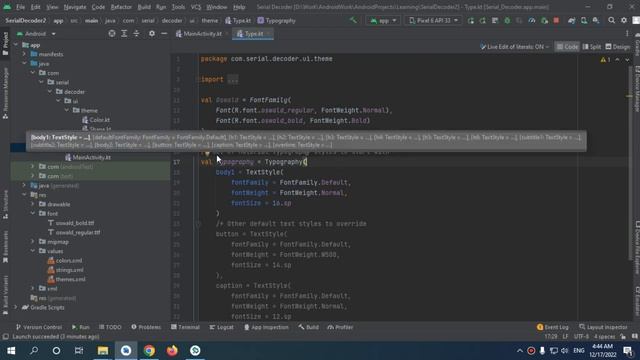The height and width of the screenshot is (360, 640).
Task: Open Project panel options gear
Action: point(151,34)
